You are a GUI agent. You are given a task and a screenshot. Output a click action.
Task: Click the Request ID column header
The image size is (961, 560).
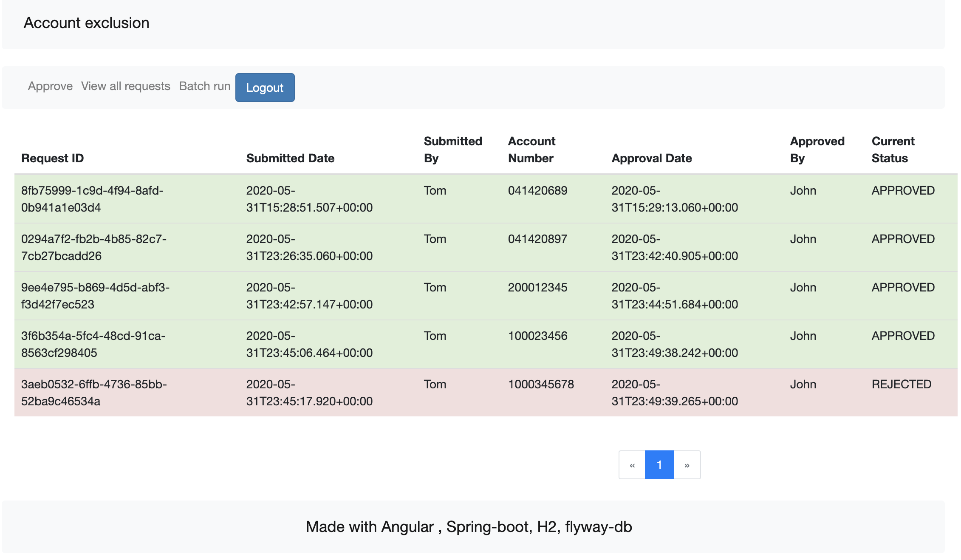(x=52, y=158)
